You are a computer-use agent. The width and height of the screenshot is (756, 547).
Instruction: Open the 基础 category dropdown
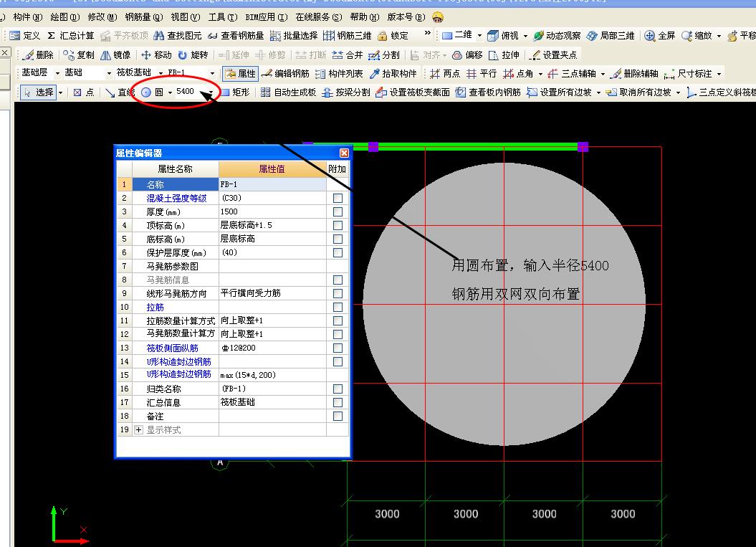coord(109,73)
